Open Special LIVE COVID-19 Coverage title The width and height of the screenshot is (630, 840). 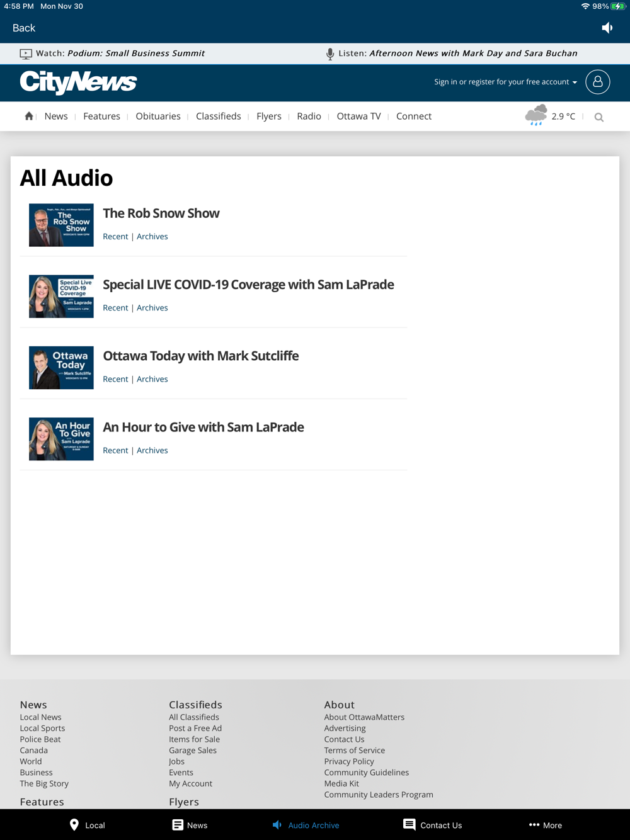pos(249,285)
